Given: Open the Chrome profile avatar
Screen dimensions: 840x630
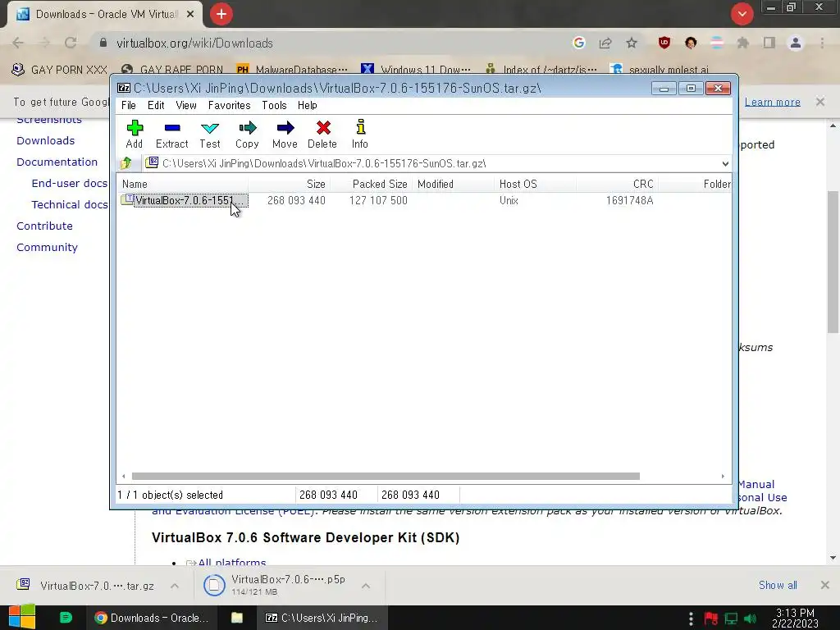Looking at the screenshot, I should pos(796,43).
